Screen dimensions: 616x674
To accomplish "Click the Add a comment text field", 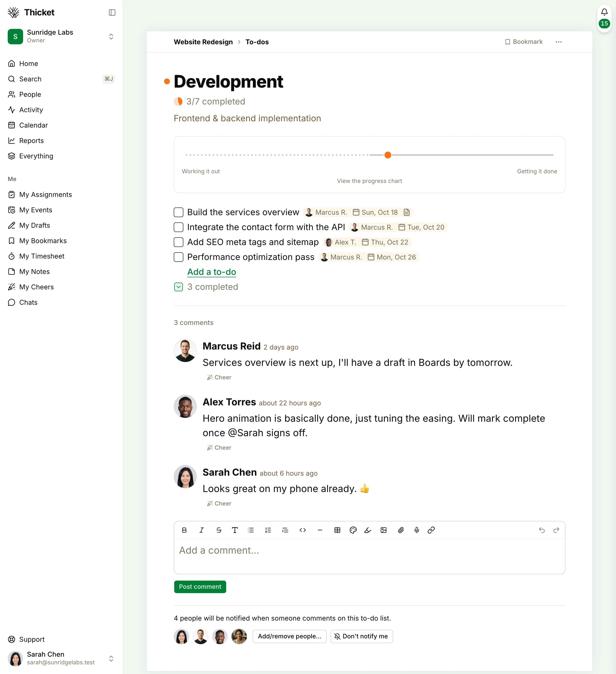I will (369, 556).
